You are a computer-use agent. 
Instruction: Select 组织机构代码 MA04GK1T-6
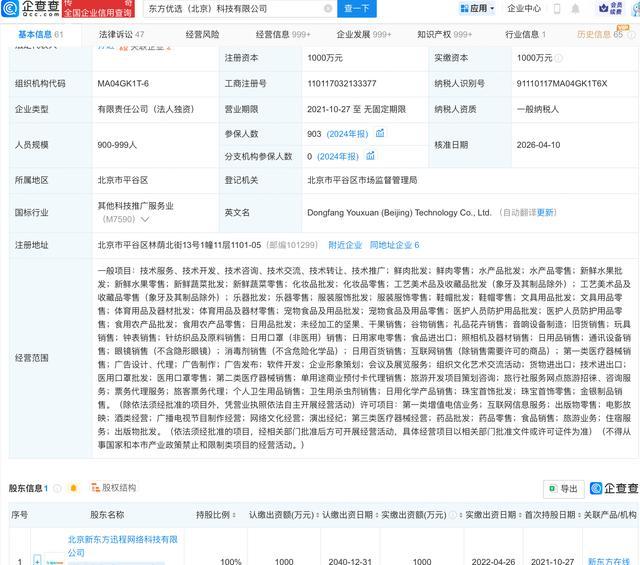tap(123, 84)
